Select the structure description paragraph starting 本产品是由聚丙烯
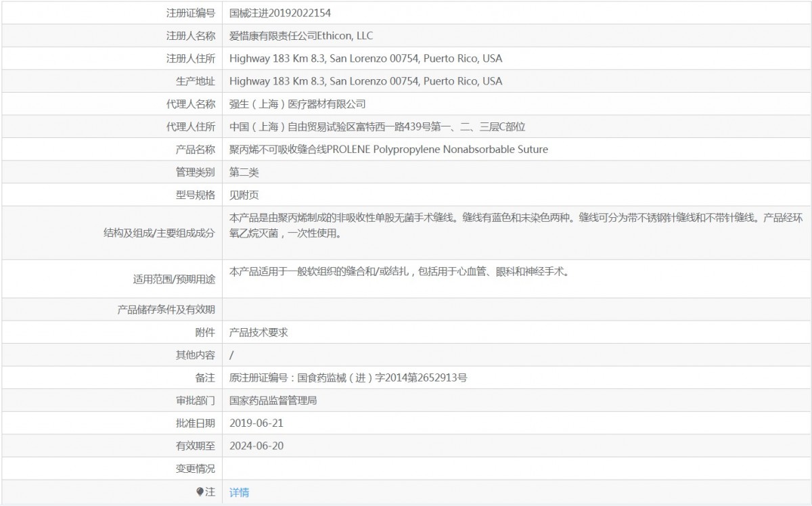 (516, 226)
